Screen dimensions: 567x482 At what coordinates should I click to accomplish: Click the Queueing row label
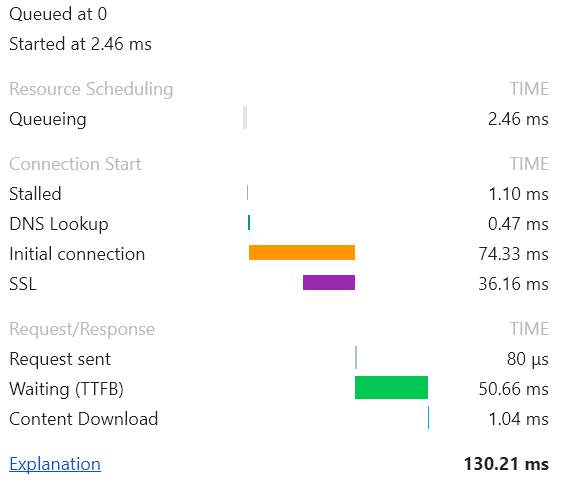(48, 119)
